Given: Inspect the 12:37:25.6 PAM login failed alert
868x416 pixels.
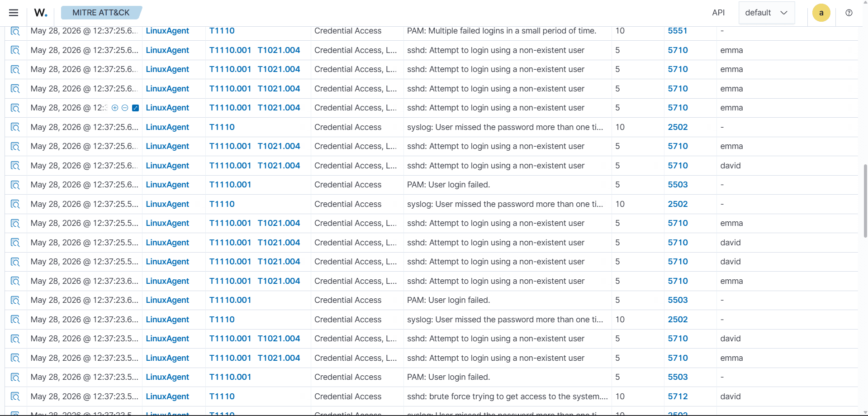Looking at the screenshot, I should (x=15, y=185).
